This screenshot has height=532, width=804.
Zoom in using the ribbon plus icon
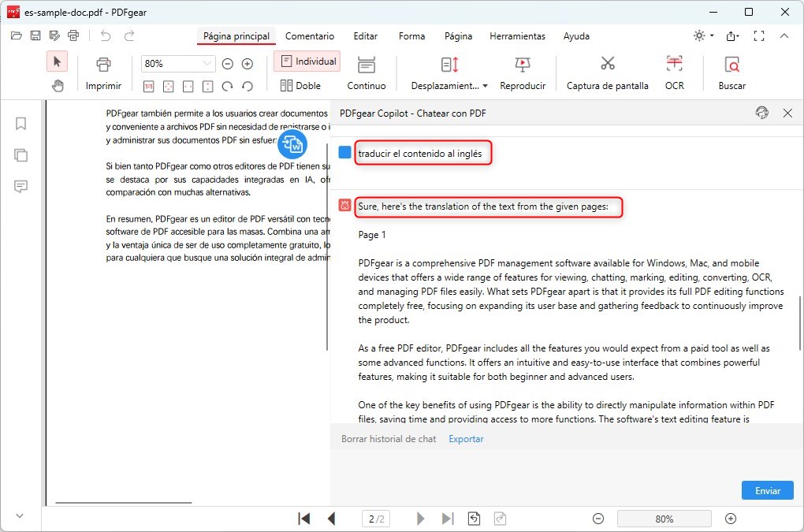pyautogui.click(x=248, y=64)
